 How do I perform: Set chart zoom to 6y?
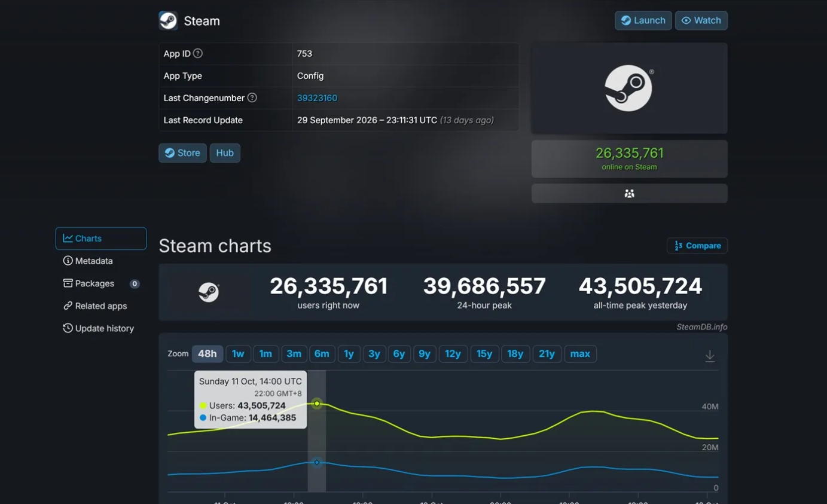pyautogui.click(x=399, y=354)
